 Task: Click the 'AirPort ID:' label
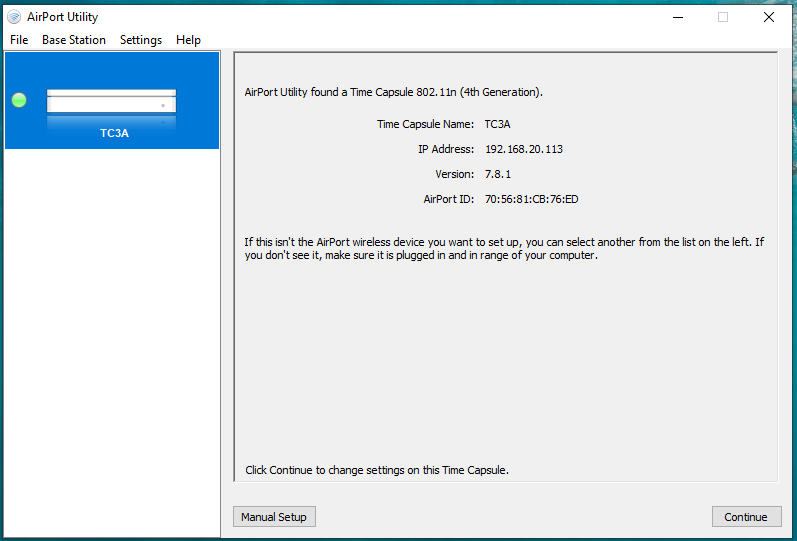[448, 199]
